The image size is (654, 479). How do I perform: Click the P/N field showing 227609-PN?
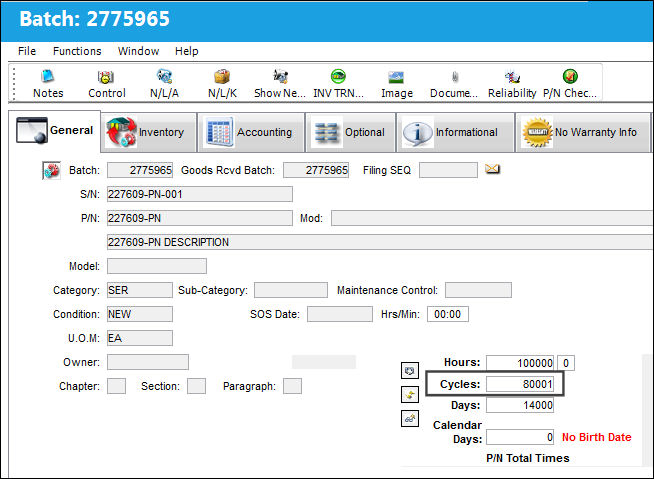(200, 218)
